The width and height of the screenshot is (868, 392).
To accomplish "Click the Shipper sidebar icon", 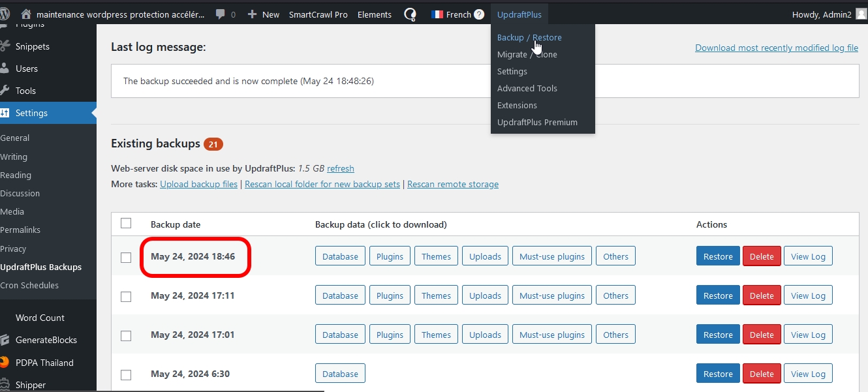I will [x=4, y=385].
